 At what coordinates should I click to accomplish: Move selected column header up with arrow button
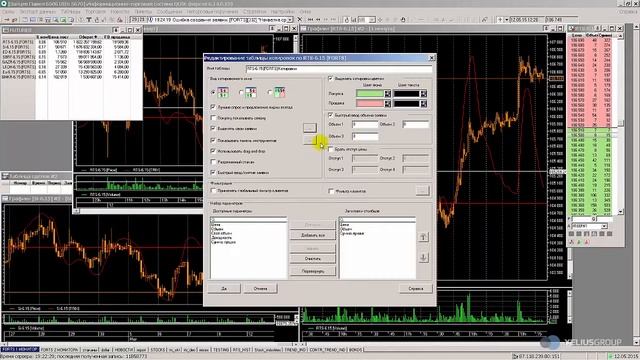(423, 237)
